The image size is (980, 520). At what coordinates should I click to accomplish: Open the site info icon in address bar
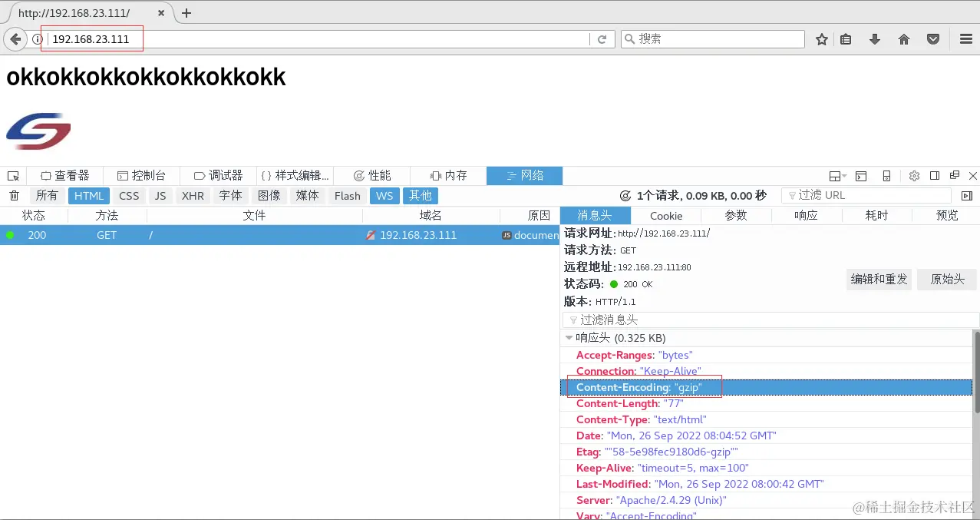pos(37,39)
